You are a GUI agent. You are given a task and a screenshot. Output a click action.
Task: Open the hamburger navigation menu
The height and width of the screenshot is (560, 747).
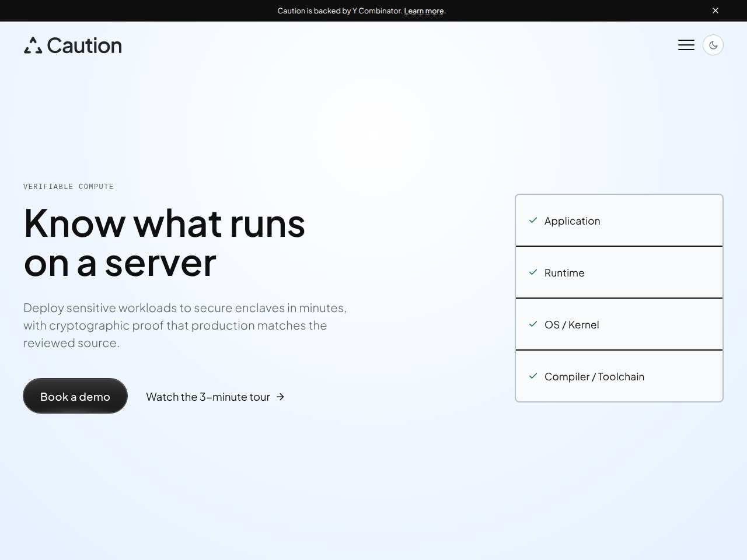(x=686, y=45)
